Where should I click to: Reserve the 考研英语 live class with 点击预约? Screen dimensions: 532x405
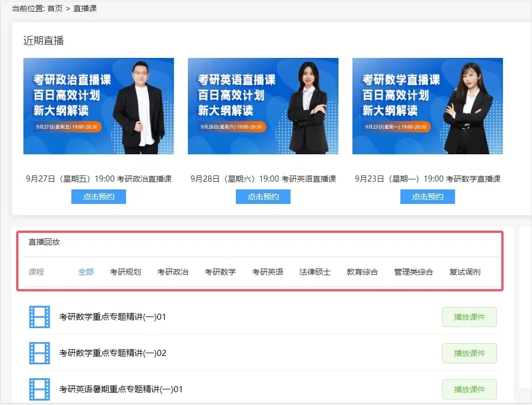pos(263,197)
